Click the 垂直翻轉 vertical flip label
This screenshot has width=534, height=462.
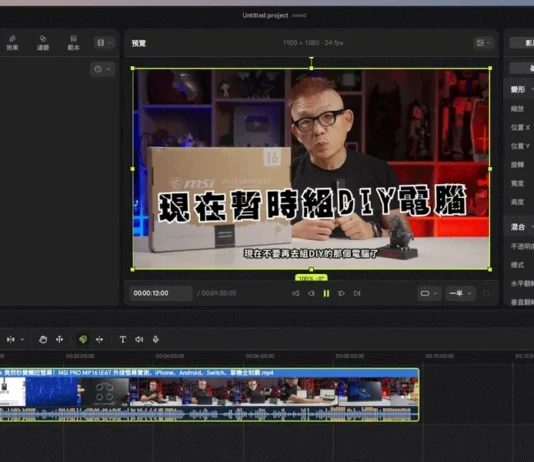522,302
